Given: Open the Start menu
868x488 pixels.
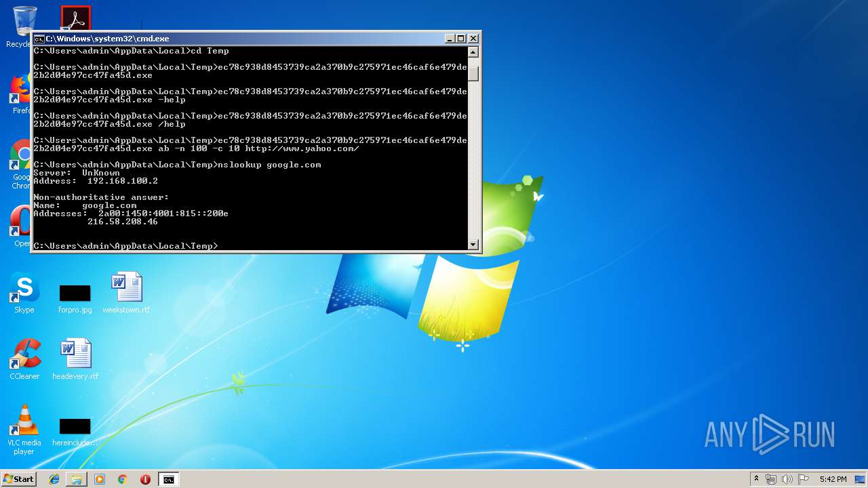Looking at the screenshot, I should pos(18,479).
